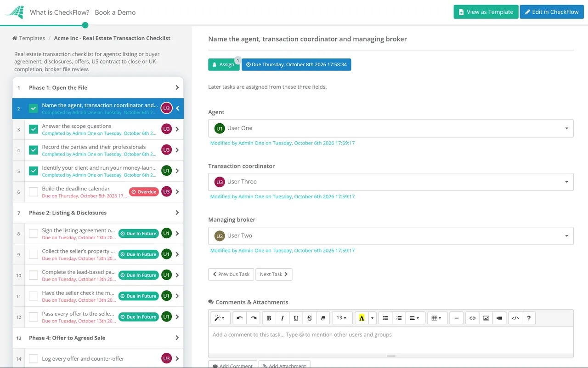
Task: Insert an unordered bullet list
Action: point(385,318)
